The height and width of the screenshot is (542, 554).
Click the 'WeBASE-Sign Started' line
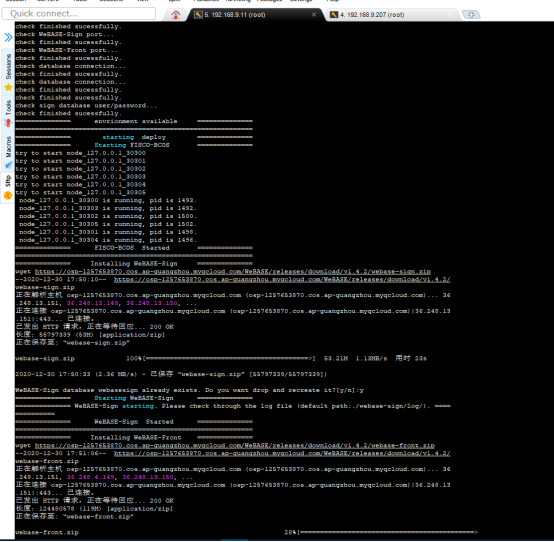coord(134,422)
